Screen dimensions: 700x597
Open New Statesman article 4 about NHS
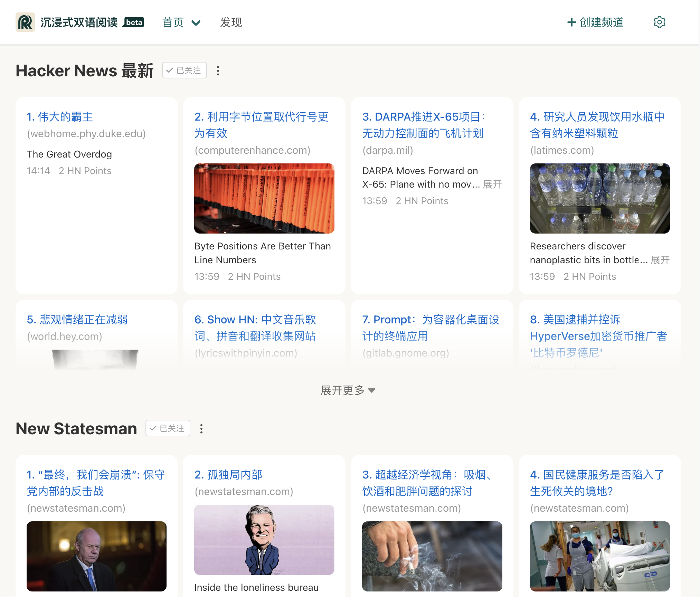coord(597,483)
